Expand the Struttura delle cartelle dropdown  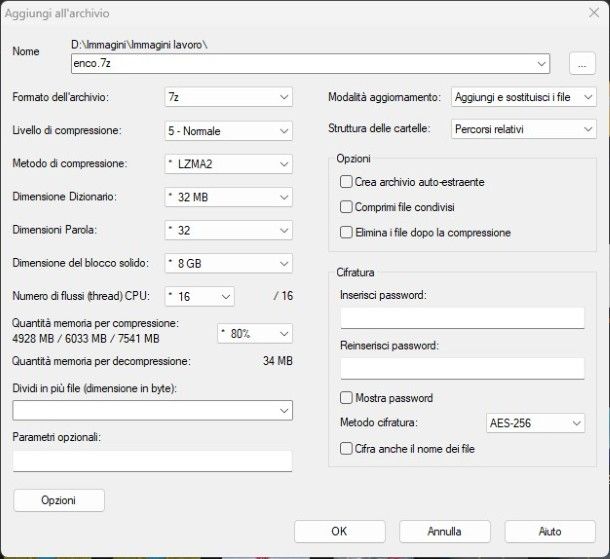coord(524,129)
